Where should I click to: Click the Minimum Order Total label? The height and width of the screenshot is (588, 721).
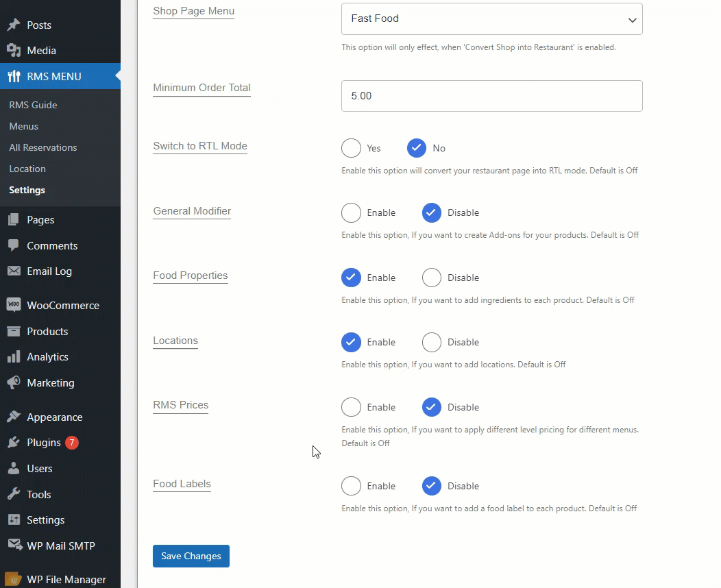(202, 87)
